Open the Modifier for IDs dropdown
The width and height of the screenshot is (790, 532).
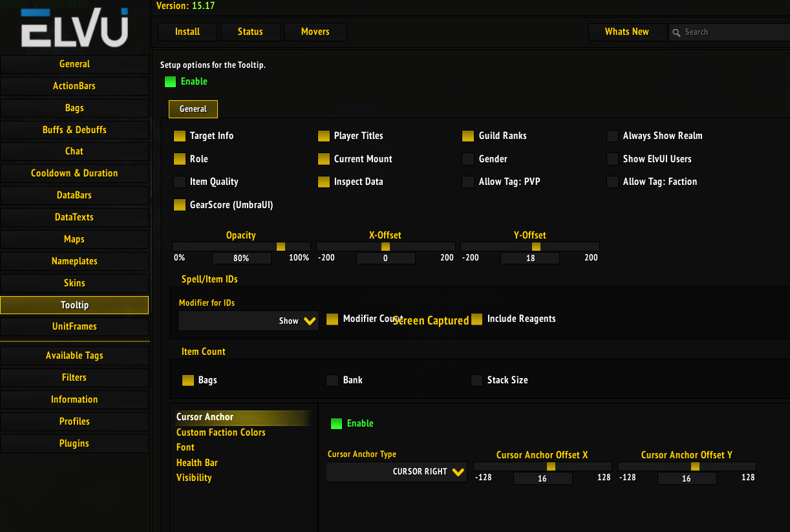coord(248,321)
